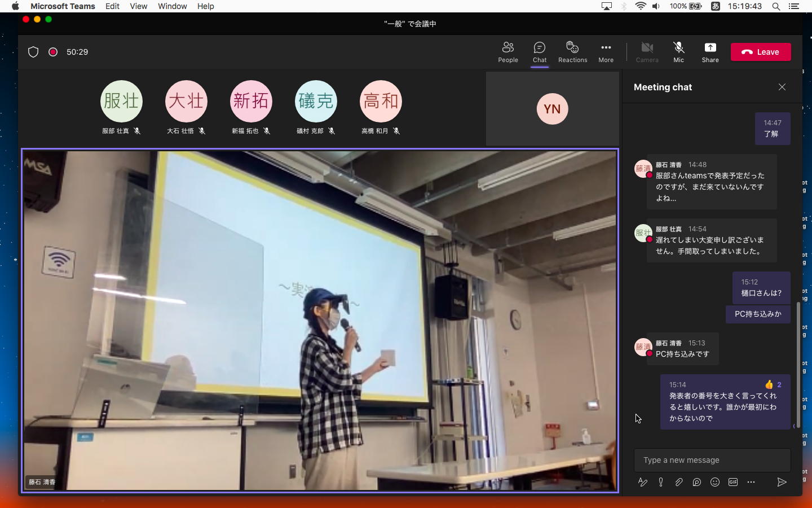Click the Type a new message field
Image resolution: width=812 pixels, height=508 pixels.
point(712,460)
